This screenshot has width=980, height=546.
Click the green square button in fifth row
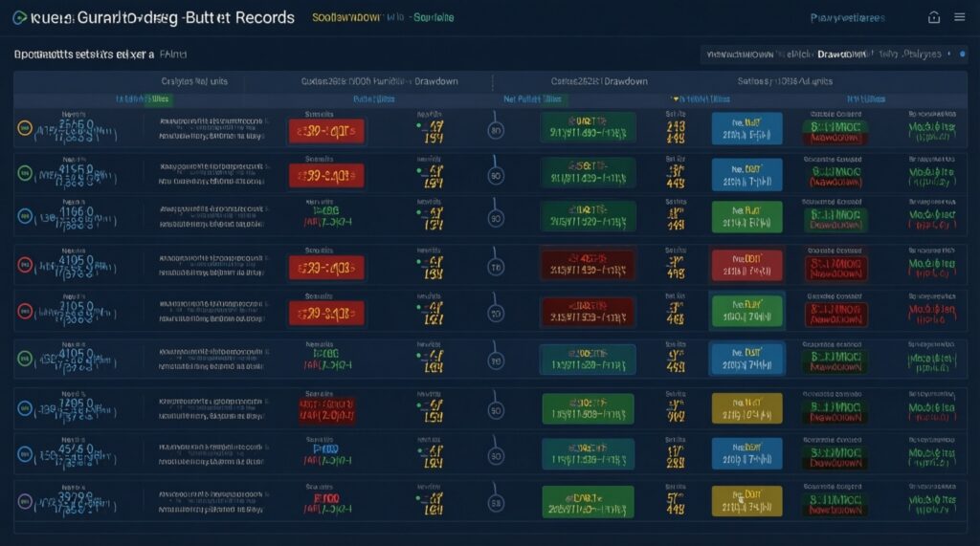(x=746, y=311)
